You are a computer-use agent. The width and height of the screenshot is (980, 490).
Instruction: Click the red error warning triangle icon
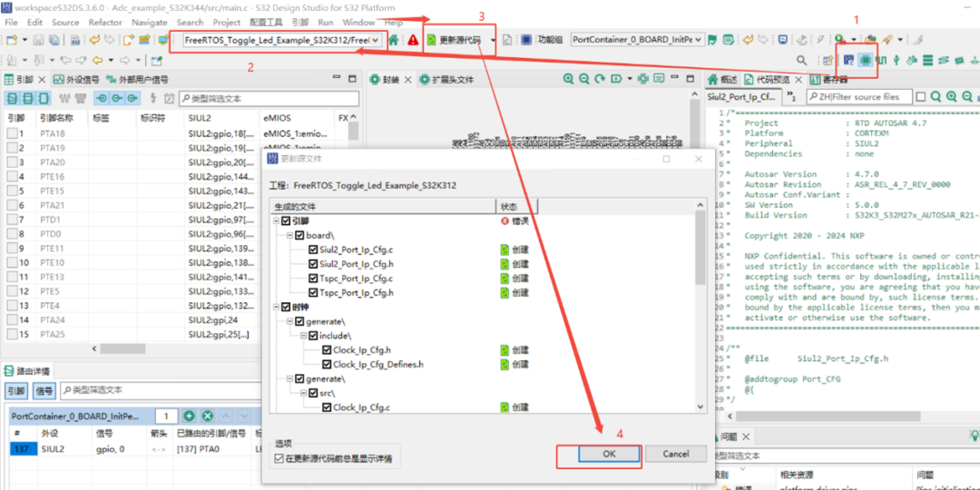[x=413, y=40]
